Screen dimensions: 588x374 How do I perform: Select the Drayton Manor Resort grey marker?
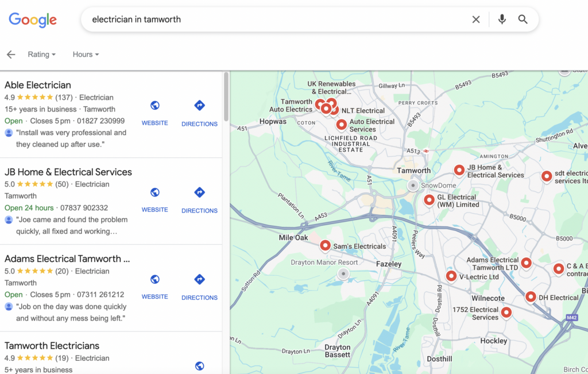coord(343,274)
